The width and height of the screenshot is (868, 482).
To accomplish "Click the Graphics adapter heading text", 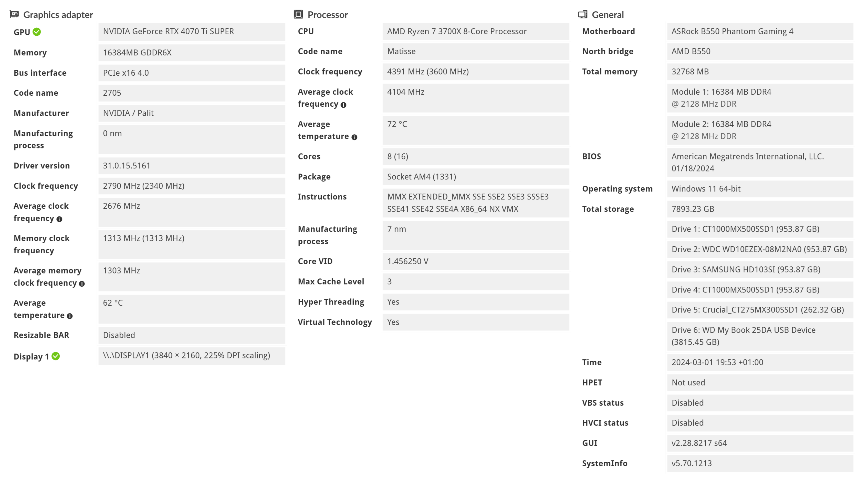I will [58, 15].
